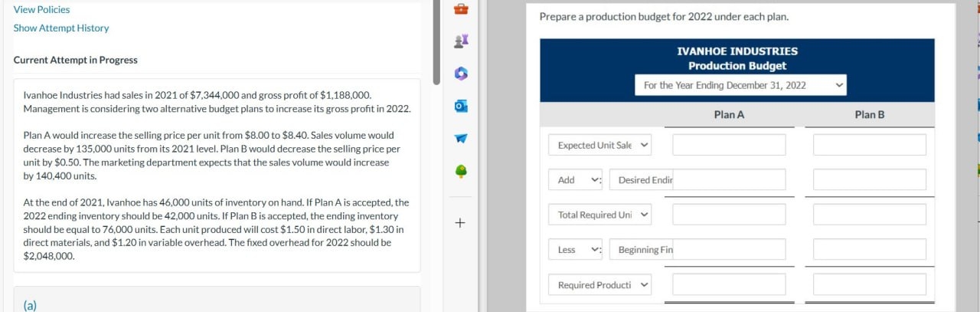
Task: Click Plan B Beginning Finished goods input field
Action: (x=870, y=250)
